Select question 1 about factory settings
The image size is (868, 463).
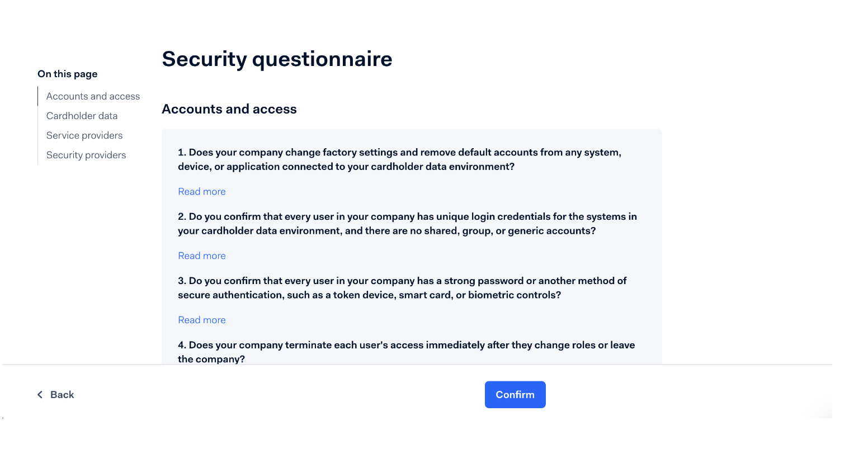point(399,159)
